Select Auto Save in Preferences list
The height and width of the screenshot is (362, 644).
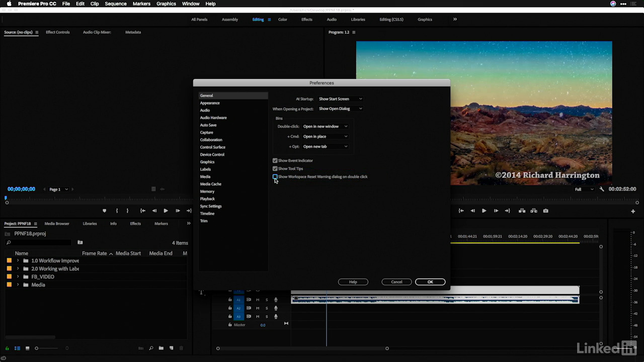[208, 125]
